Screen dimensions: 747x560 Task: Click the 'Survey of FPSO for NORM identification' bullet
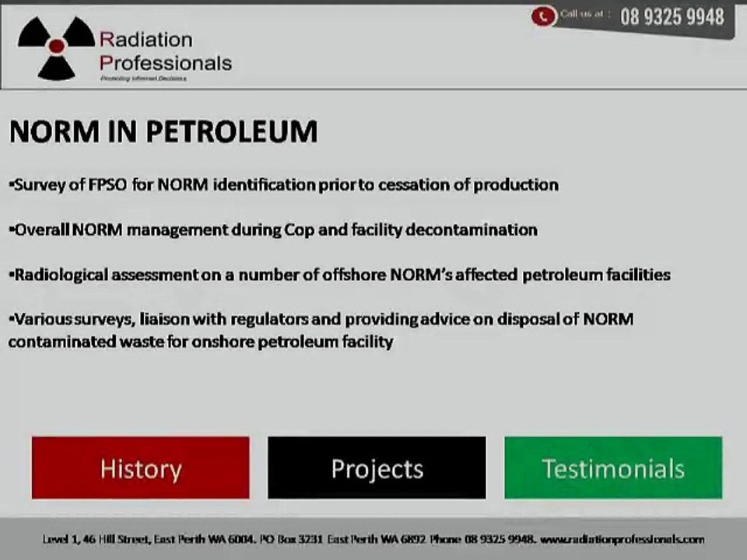tap(284, 185)
